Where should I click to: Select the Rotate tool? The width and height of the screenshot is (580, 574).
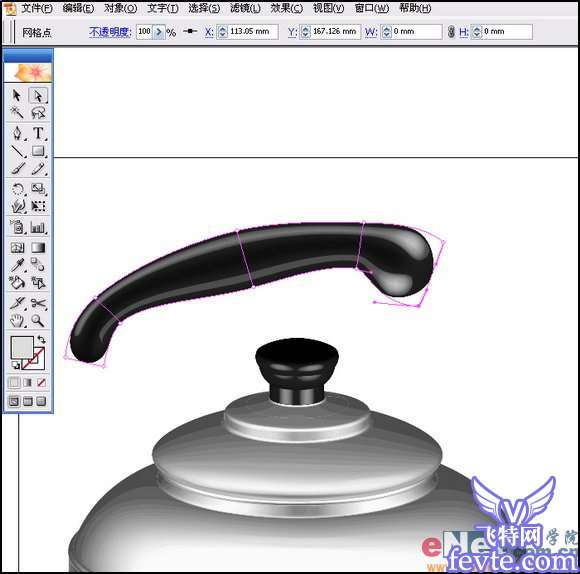click(17, 189)
